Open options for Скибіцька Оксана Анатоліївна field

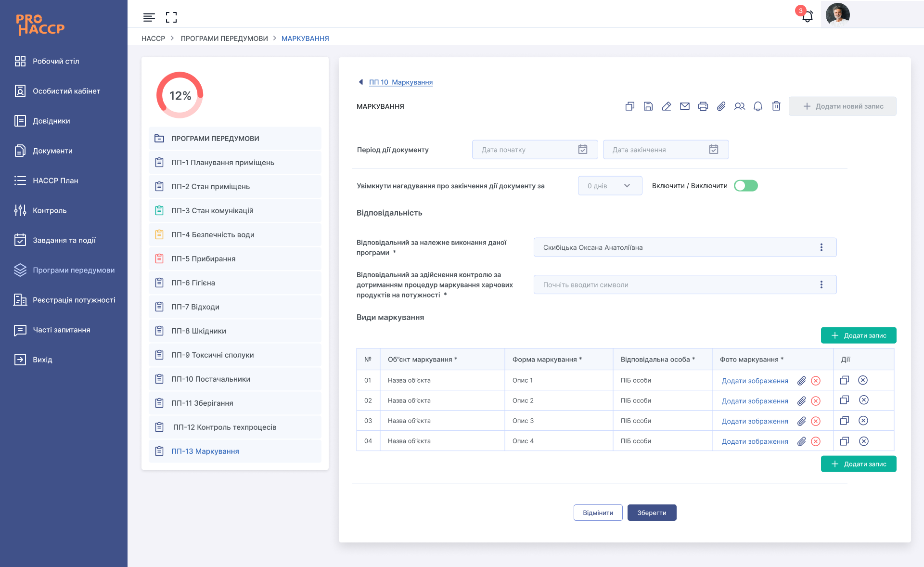coord(821,247)
